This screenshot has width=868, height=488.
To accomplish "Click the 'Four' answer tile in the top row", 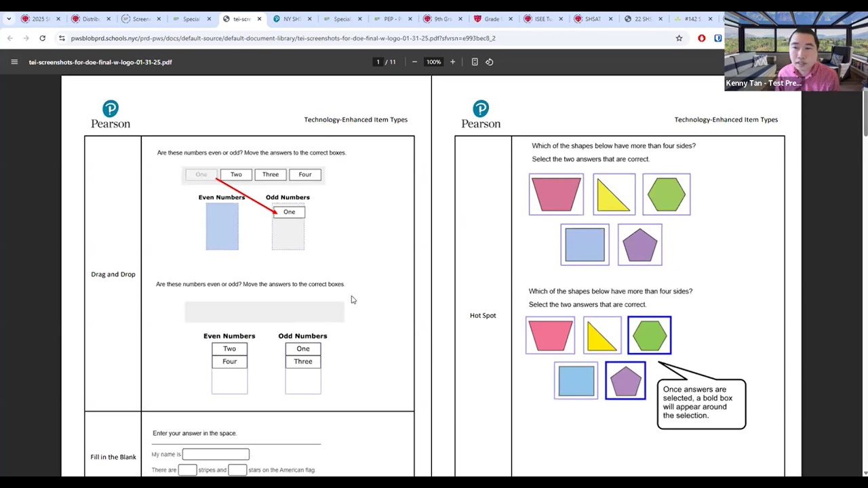I will (x=305, y=174).
